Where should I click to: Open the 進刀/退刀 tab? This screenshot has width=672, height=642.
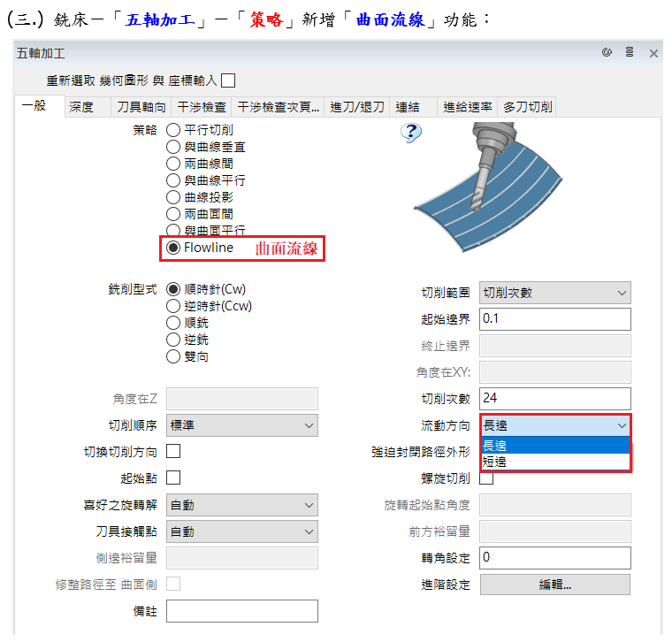(356, 107)
